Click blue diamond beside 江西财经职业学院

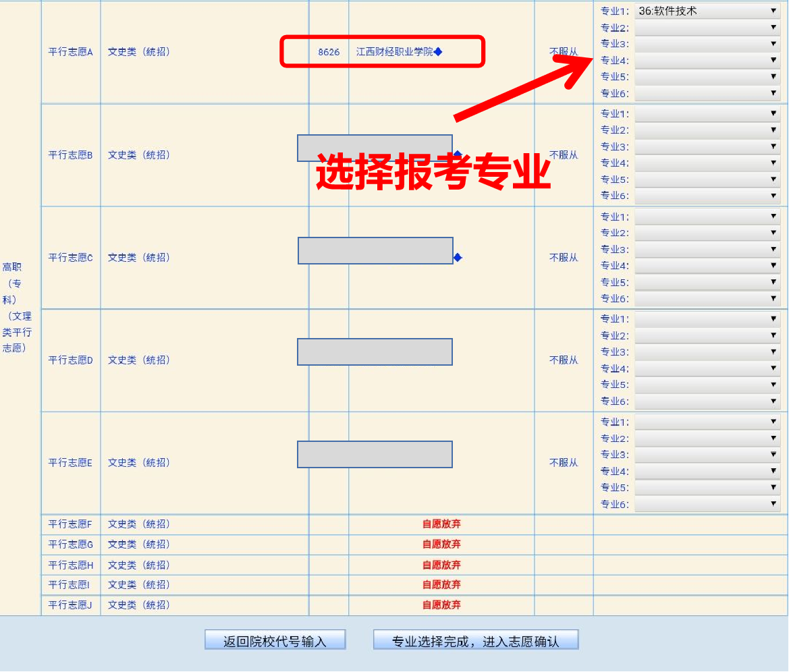pos(438,52)
